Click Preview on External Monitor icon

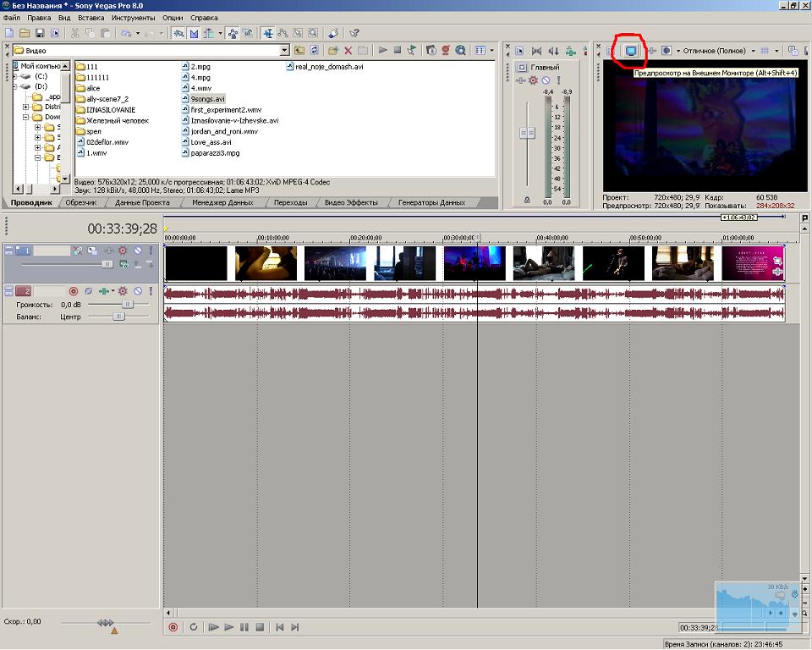631,51
